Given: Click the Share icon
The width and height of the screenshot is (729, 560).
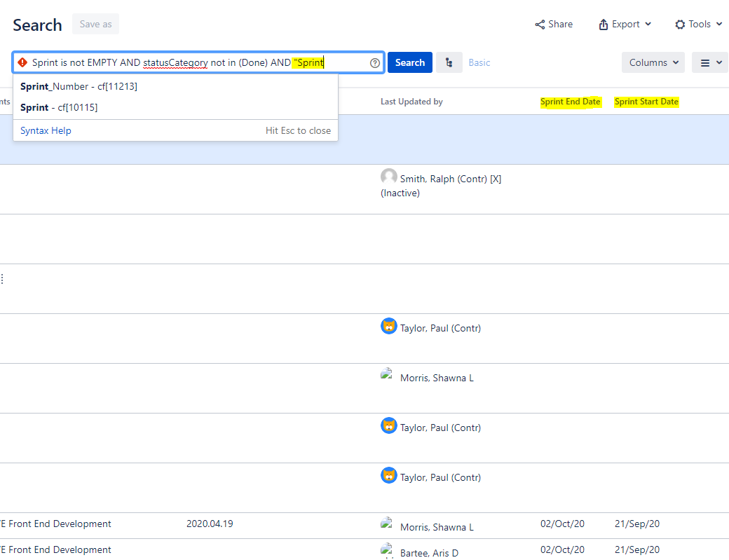Looking at the screenshot, I should (540, 24).
